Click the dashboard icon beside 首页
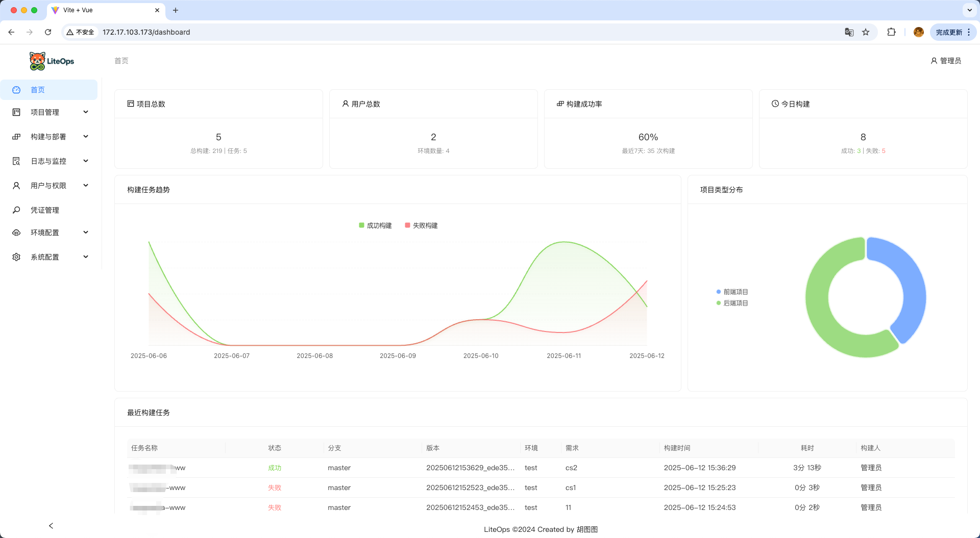The width and height of the screenshot is (980, 538). point(16,90)
